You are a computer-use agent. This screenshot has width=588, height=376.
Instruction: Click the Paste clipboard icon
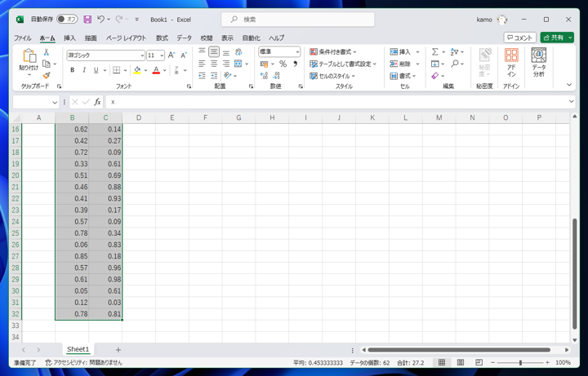click(x=29, y=55)
